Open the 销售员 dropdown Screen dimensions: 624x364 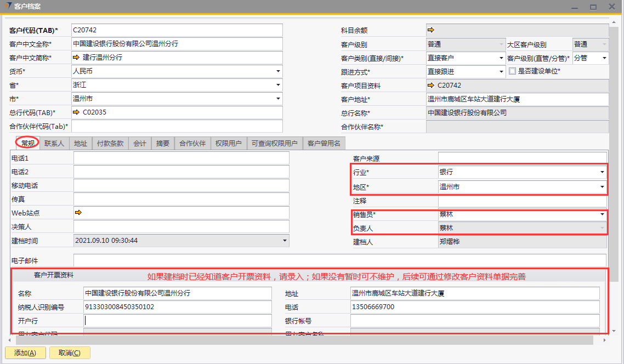pos(602,214)
